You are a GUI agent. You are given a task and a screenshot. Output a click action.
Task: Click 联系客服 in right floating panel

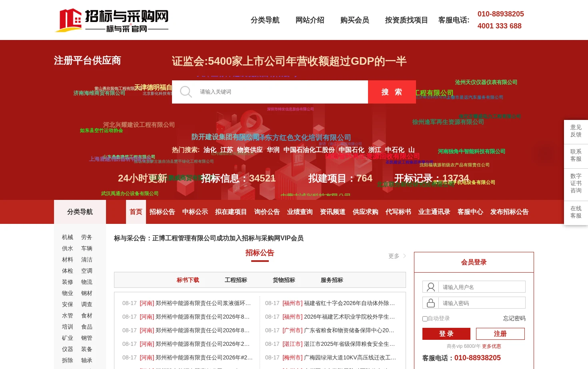(576, 156)
